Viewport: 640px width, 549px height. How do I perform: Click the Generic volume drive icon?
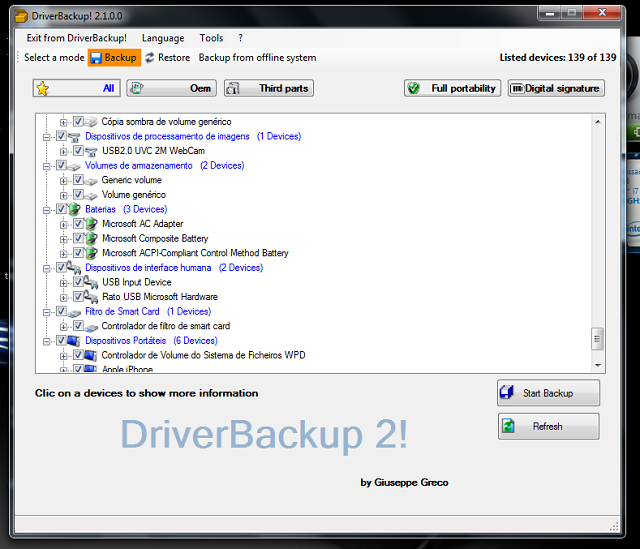91,181
